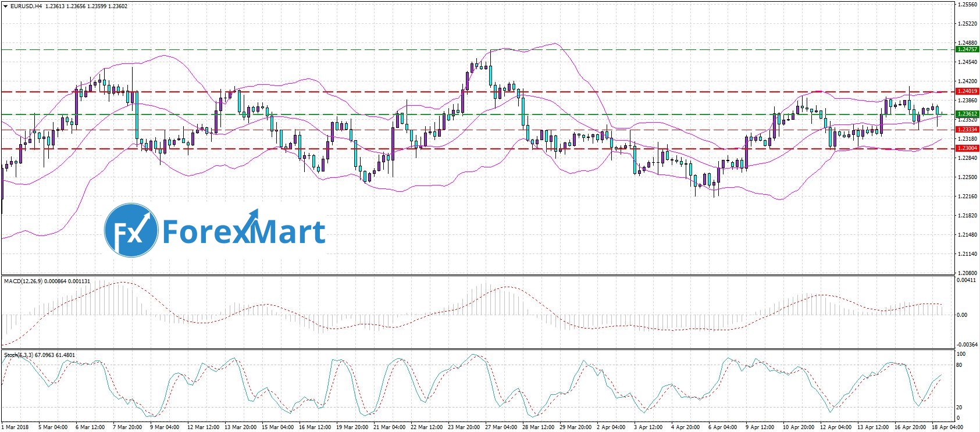
Task: Click the EURUSD,H4 chart title text
Action: pos(26,6)
